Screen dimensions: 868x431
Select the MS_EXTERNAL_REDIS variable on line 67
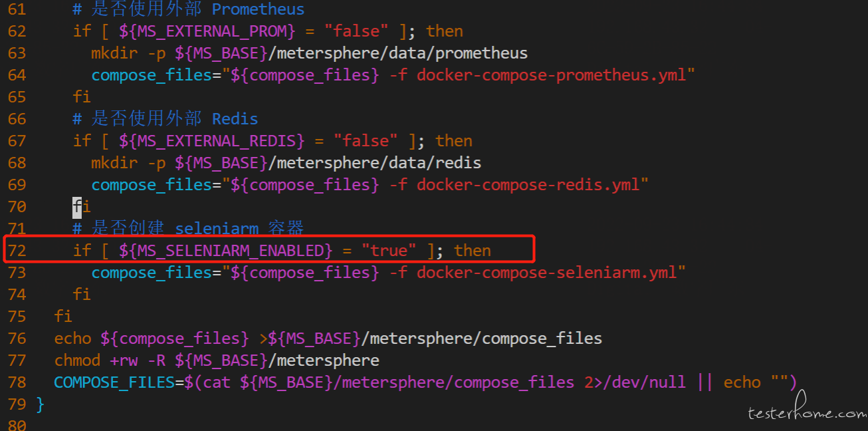coord(211,141)
